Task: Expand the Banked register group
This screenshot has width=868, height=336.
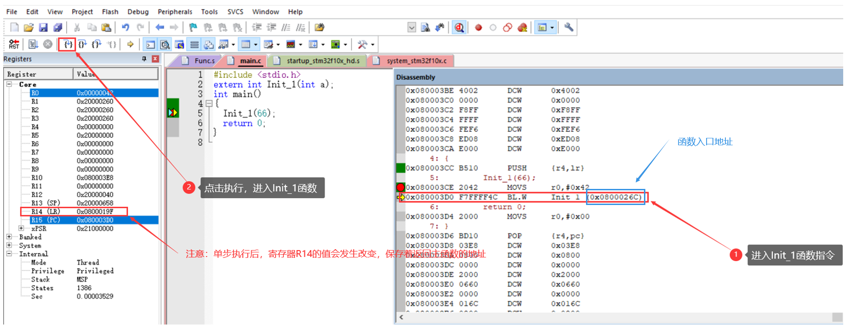Action: [9, 237]
